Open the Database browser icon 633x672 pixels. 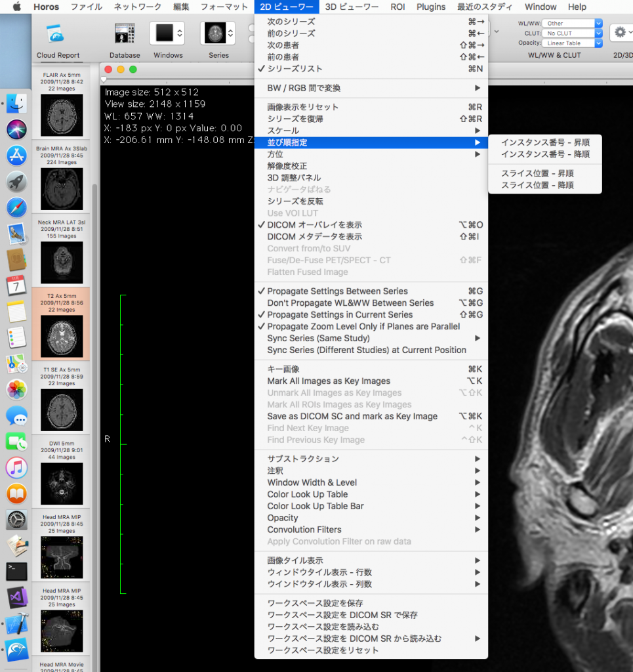pyautogui.click(x=125, y=33)
